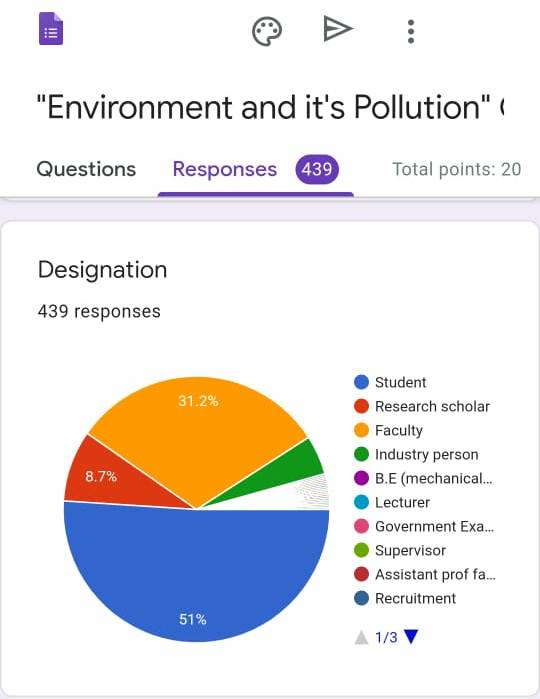Viewport: 540px width, 699px height.
Task: Open the theme customization palette icon
Action: click(x=267, y=31)
